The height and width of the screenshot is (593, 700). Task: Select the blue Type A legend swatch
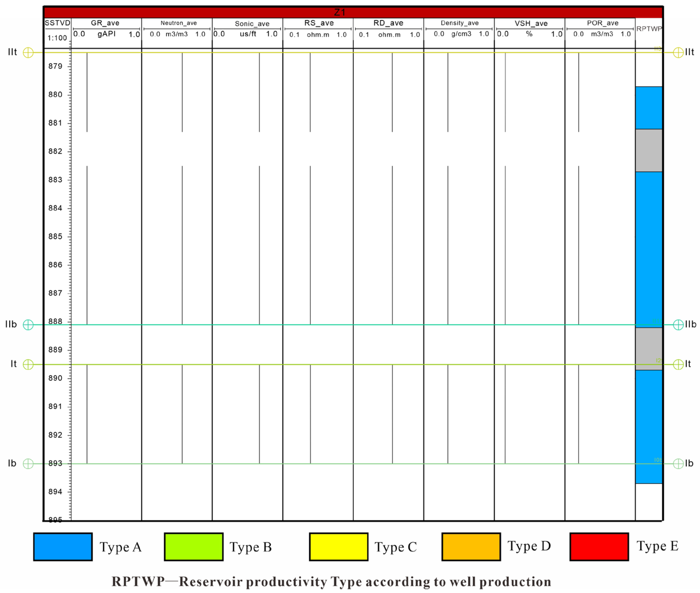63,547
